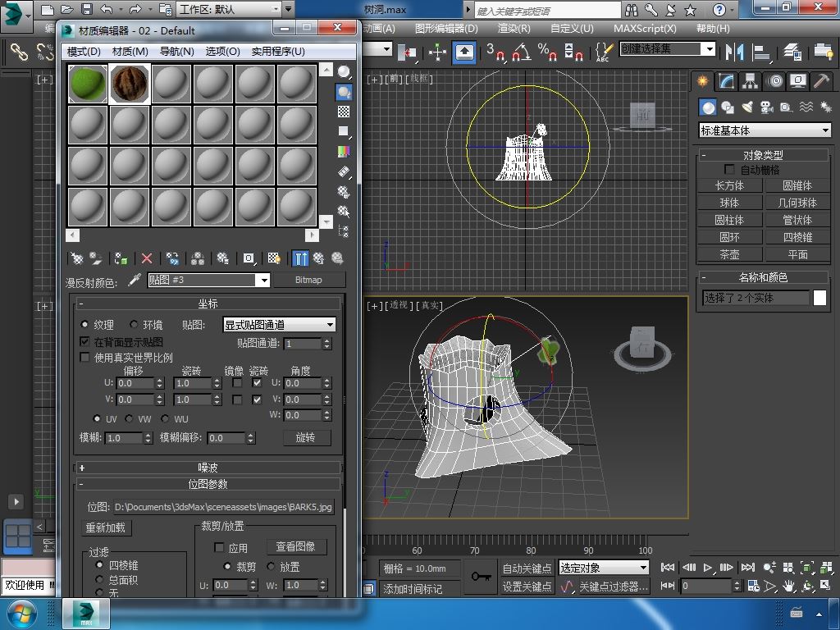
Task: Click the 茶壶 object type button
Action: pos(729,254)
